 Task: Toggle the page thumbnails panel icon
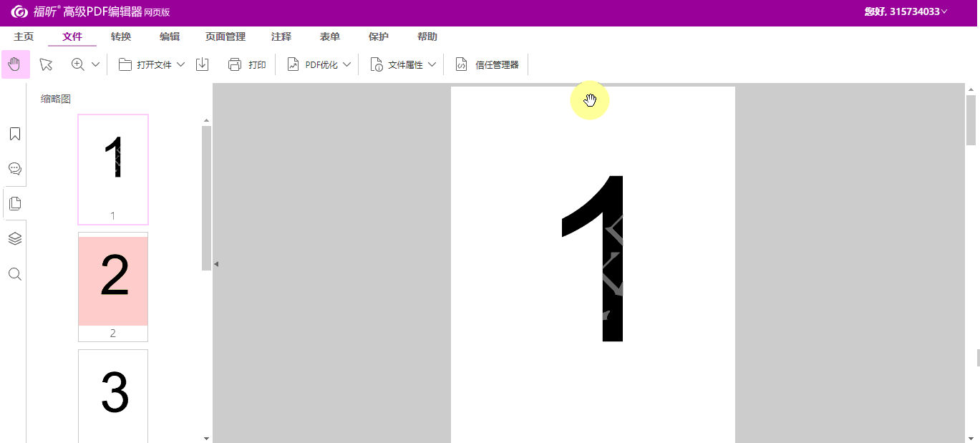click(x=14, y=204)
